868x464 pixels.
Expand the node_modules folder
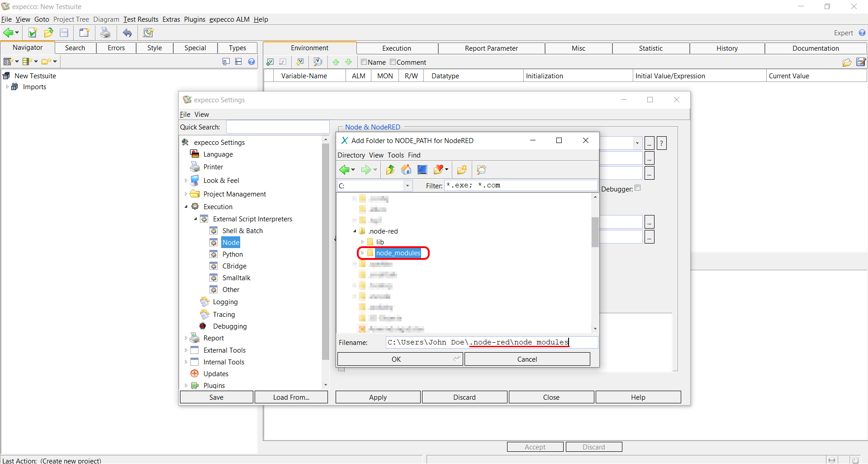point(362,253)
